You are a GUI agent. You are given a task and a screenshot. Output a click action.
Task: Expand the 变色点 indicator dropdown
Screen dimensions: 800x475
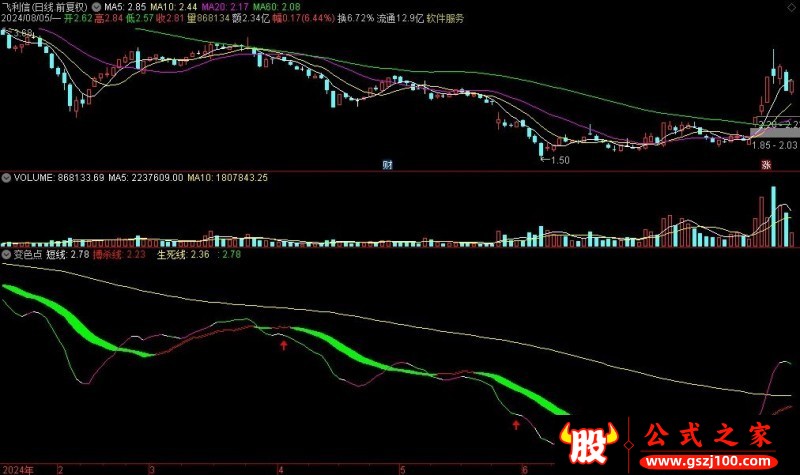(6, 254)
